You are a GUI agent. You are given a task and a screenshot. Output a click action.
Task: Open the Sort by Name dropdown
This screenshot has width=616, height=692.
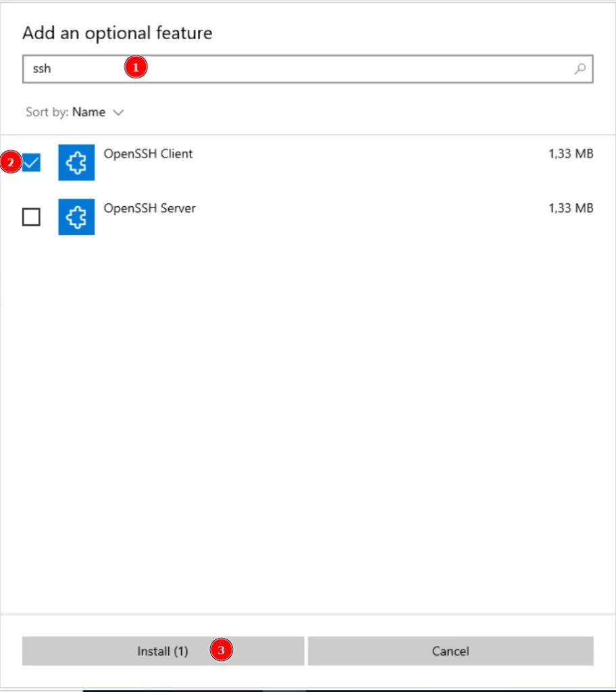point(88,112)
